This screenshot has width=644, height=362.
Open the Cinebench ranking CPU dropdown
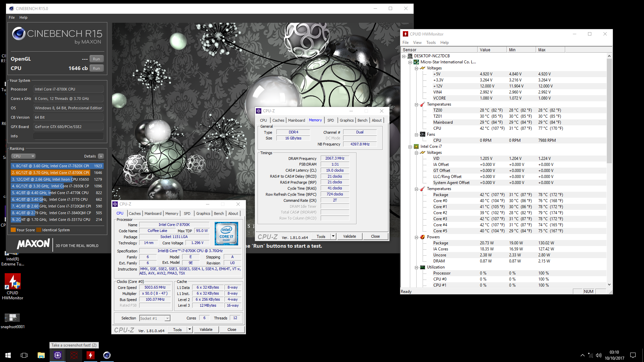pyautogui.click(x=23, y=156)
